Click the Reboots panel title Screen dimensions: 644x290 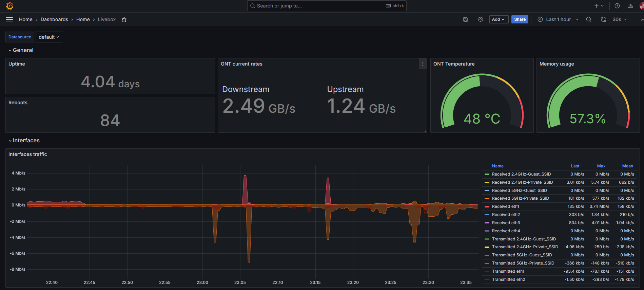(x=18, y=103)
